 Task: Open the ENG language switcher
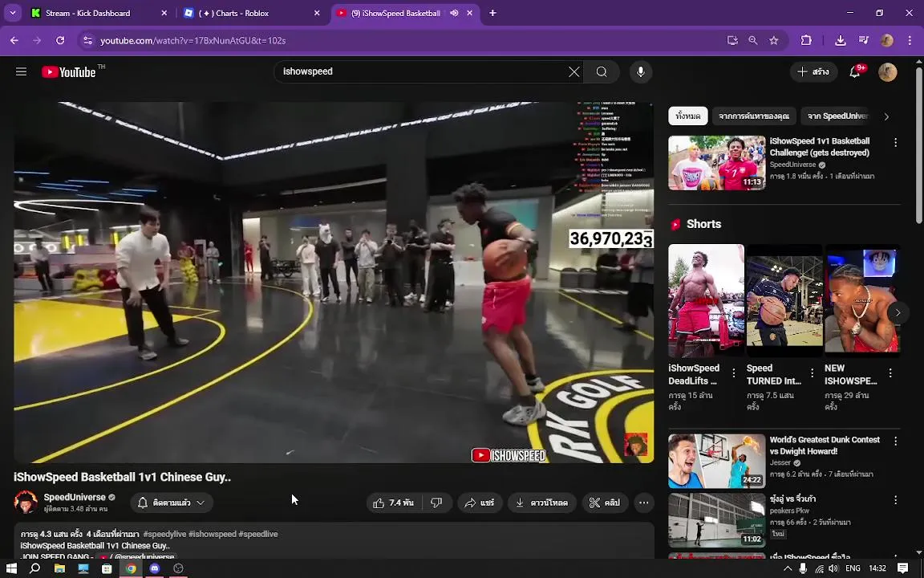[853, 568]
